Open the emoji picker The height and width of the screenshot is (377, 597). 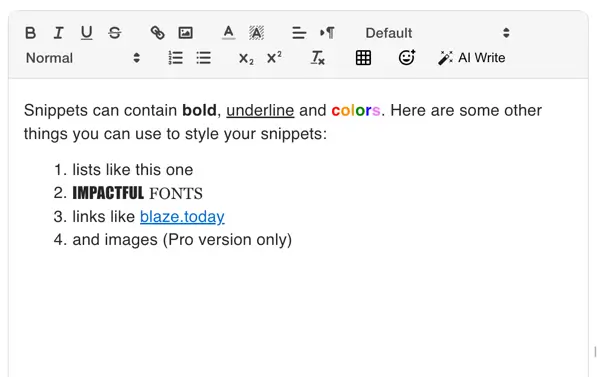point(407,58)
